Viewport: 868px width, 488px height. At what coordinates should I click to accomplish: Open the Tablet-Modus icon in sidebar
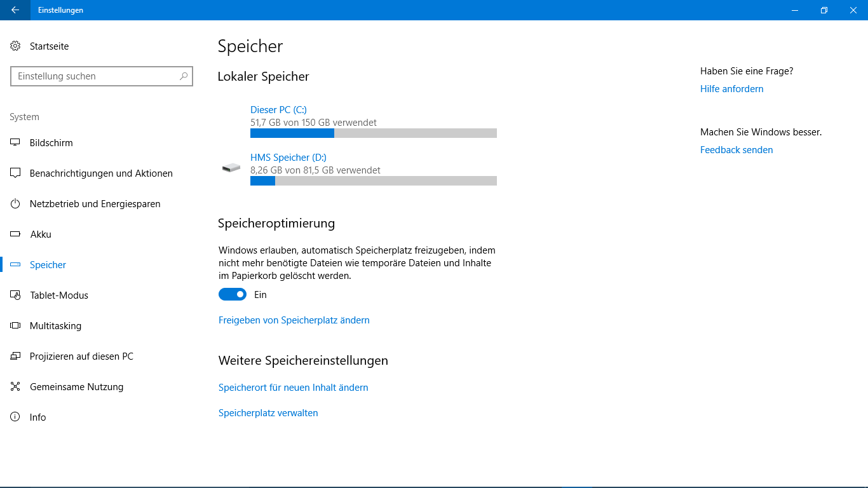[15, 295]
